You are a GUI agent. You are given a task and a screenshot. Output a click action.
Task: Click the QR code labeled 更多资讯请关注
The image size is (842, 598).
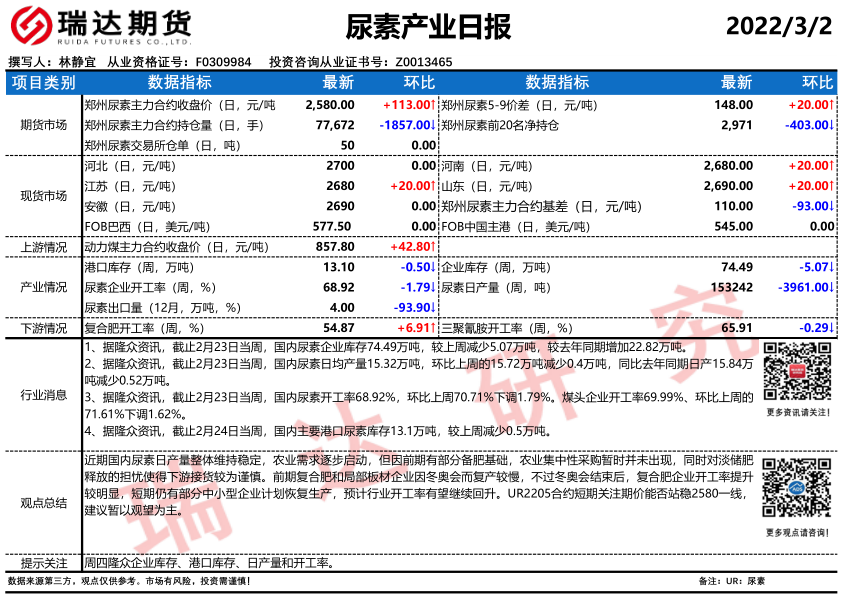(796, 372)
